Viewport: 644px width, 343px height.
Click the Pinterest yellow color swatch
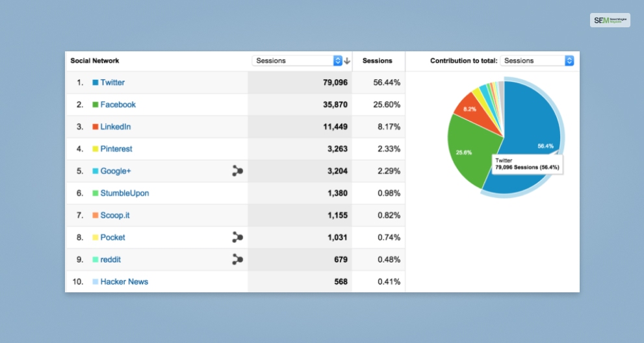96,149
